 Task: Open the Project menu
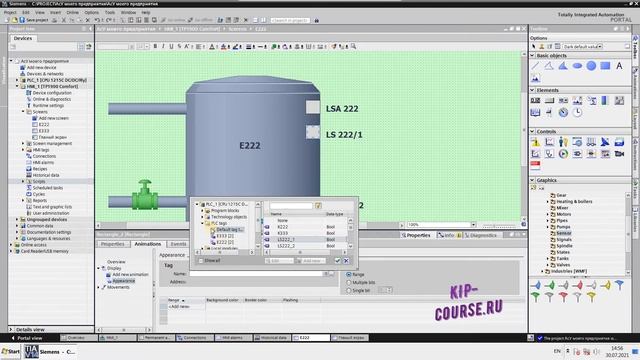[x=10, y=12]
